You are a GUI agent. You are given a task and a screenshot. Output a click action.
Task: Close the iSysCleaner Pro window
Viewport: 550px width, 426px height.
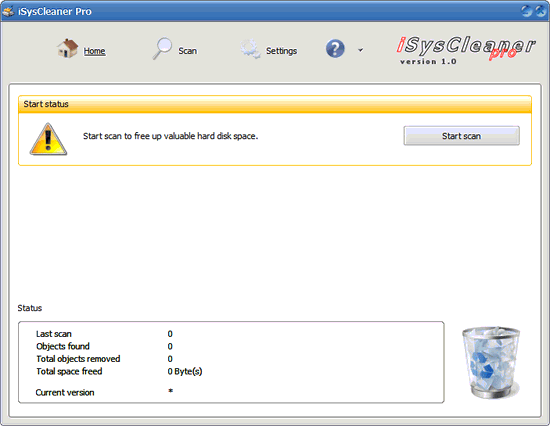coord(541,11)
